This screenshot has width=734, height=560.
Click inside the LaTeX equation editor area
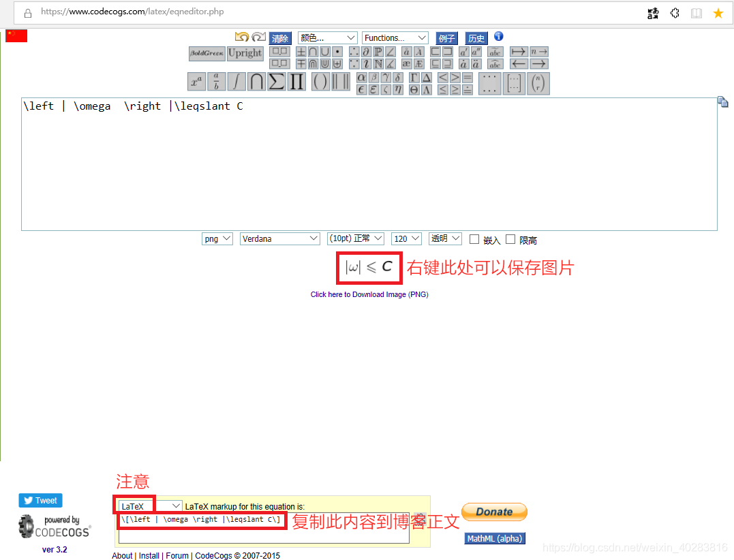click(x=369, y=164)
